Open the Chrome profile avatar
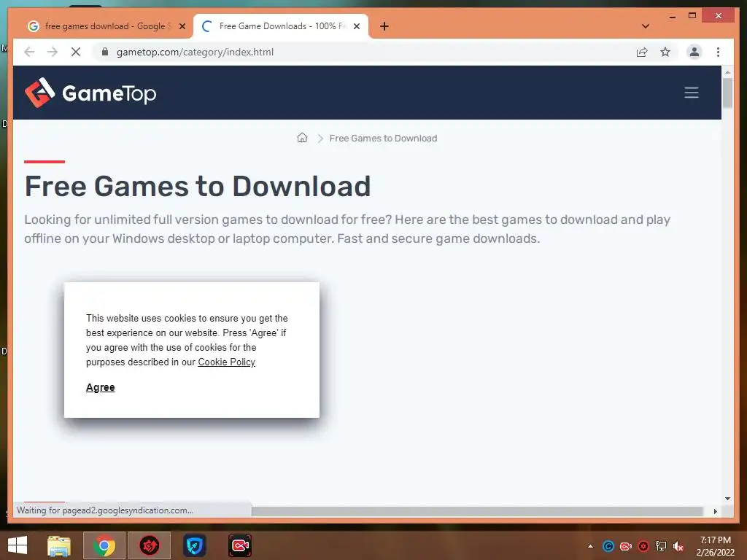 (x=694, y=52)
